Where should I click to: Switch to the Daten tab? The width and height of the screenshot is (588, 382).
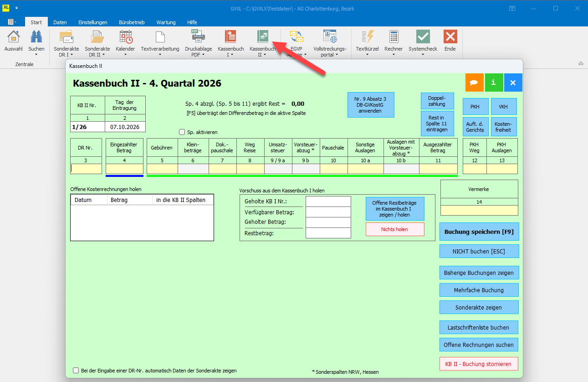coord(60,22)
